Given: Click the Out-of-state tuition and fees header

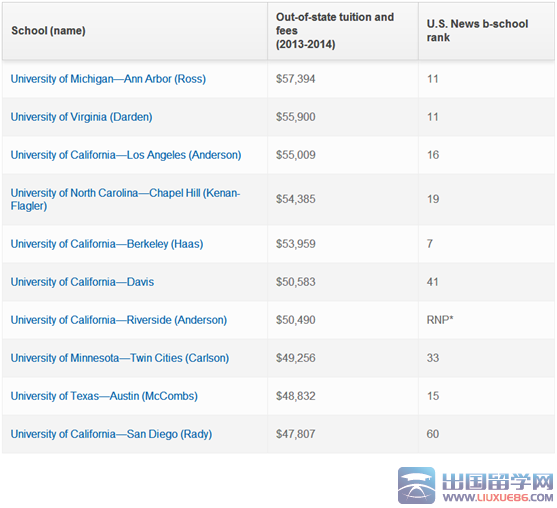Looking at the screenshot, I should pos(335,31).
